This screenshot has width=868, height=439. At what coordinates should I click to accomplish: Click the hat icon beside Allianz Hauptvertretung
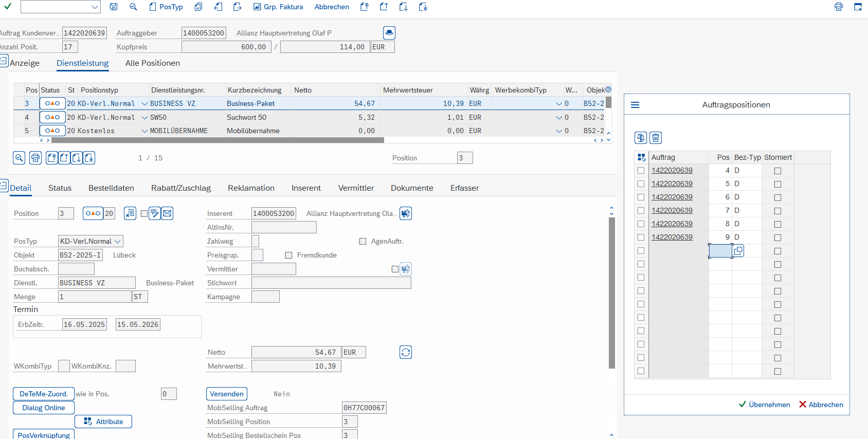[389, 33]
